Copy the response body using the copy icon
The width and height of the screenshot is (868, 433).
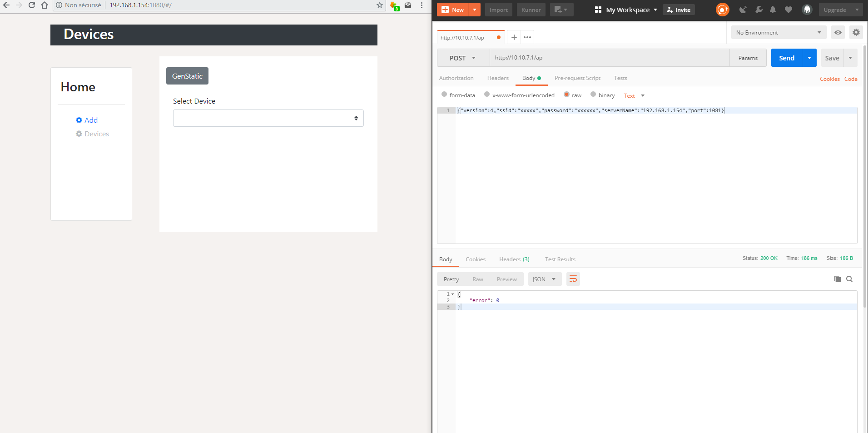click(x=837, y=279)
